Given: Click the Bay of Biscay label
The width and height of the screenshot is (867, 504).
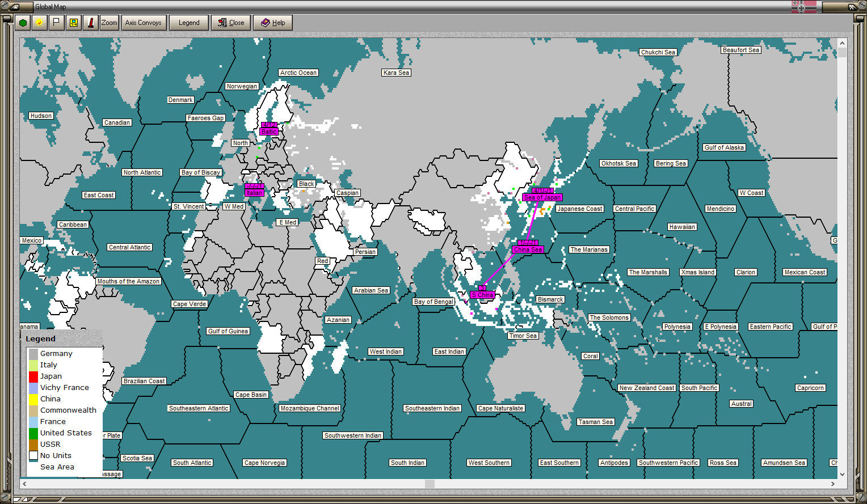Looking at the screenshot, I should 201,172.
